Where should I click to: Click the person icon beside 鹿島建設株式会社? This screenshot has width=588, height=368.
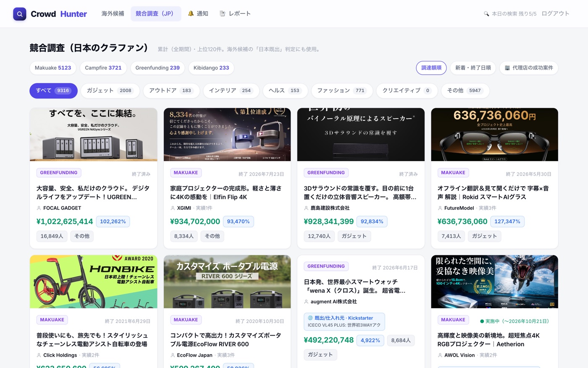click(306, 208)
